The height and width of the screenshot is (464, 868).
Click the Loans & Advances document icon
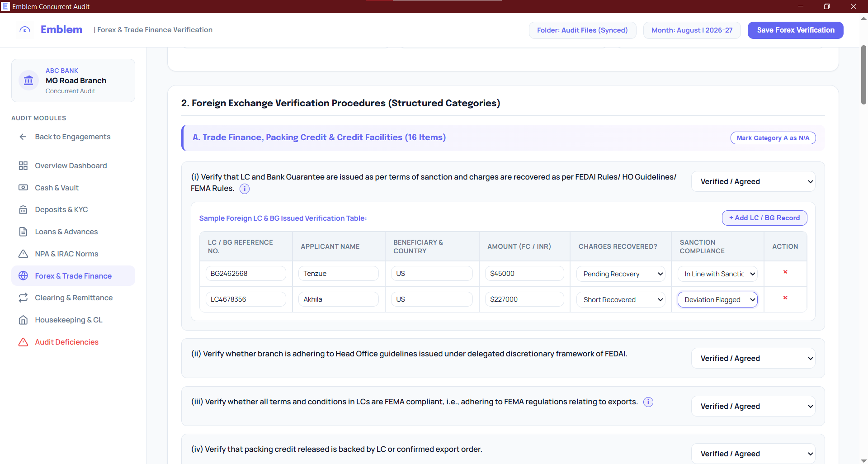click(23, 232)
